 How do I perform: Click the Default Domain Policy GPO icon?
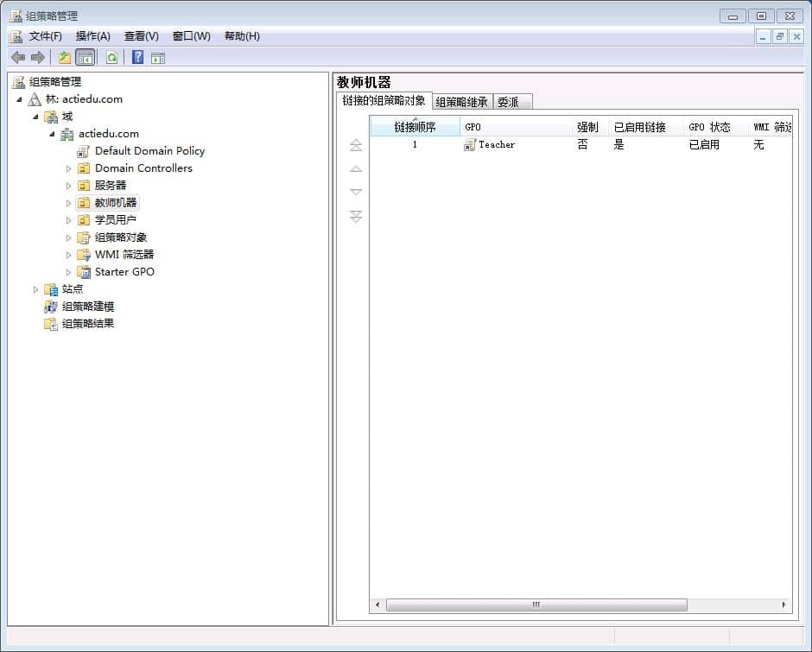(x=84, y=151)
